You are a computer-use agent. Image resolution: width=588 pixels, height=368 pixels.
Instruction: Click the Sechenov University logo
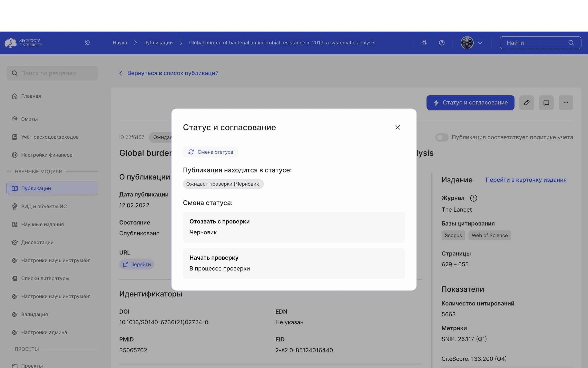[23, 43]
